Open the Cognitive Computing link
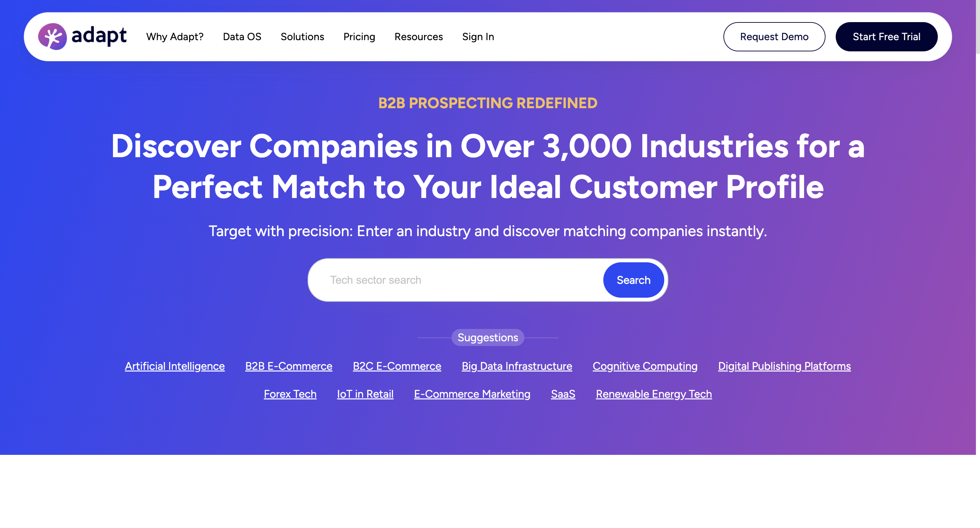 pos(645,366)
